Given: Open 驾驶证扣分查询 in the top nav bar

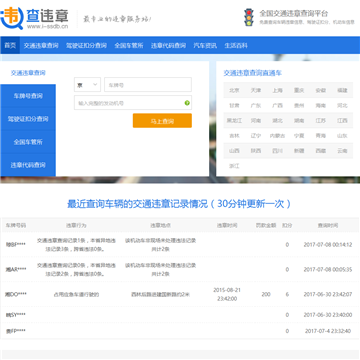Looking at the screenshot, I should [x=86, y=45].
